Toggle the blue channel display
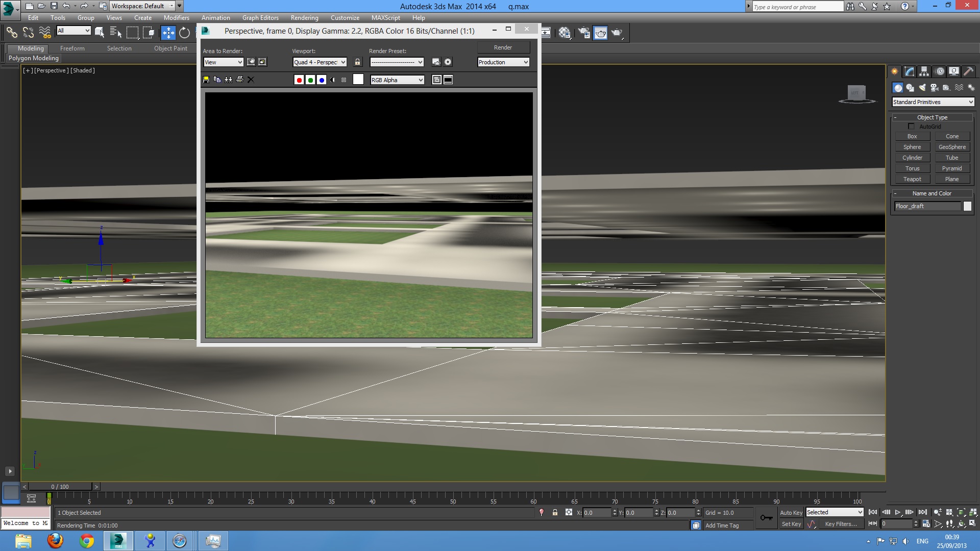Viewport: 980px width, 551px height. pos(322,80)
